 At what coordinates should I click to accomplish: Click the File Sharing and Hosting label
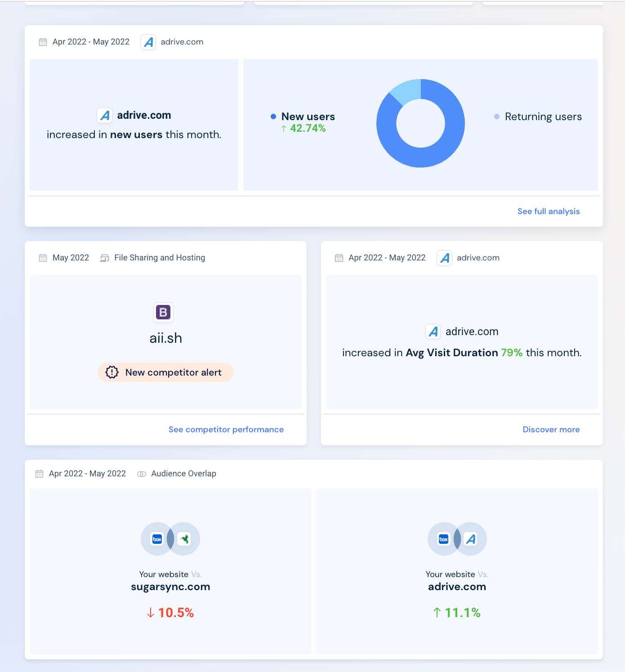coord(160,258)
